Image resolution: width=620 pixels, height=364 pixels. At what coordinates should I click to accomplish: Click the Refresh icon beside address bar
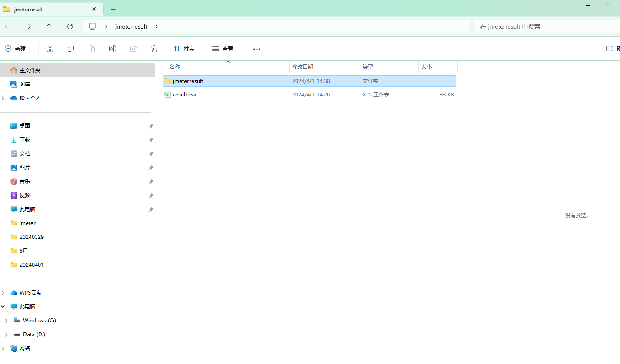(x=70, y=26)
